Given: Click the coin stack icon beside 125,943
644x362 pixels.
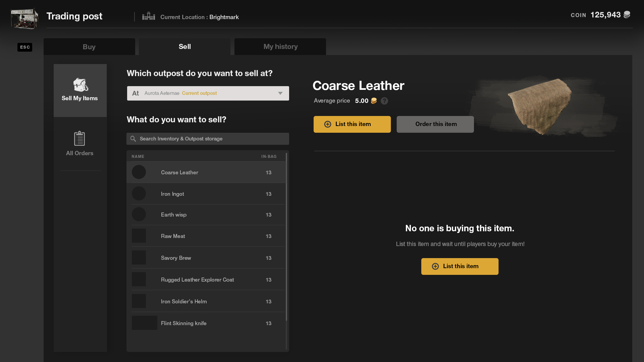Looking at the screenshot, I should tap(627, 15).
